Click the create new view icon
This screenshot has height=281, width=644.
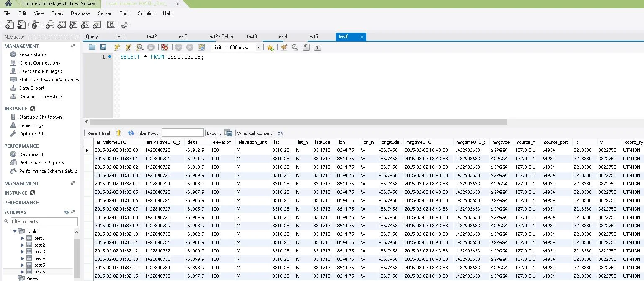coord(74,25)
